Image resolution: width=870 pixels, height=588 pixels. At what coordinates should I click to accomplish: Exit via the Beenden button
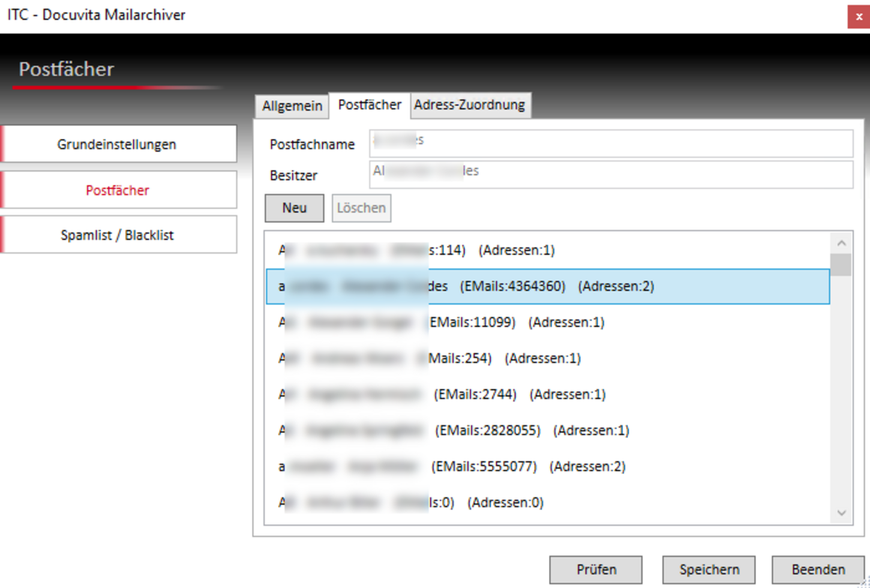coord(817,570)
